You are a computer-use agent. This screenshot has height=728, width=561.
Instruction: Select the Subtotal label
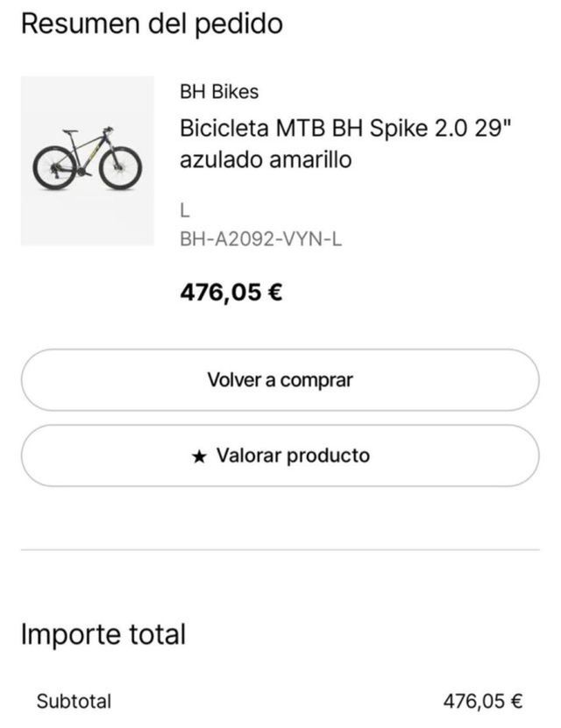click(74, 701)
